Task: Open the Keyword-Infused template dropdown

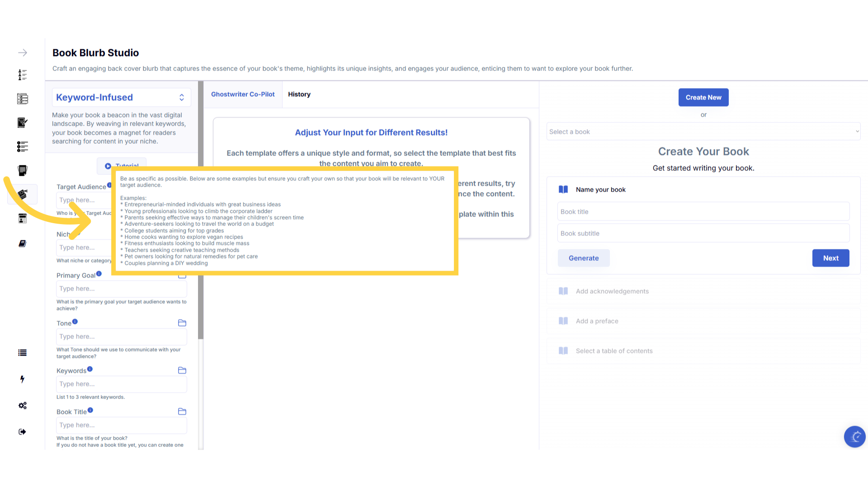Action: click(121, 98)
